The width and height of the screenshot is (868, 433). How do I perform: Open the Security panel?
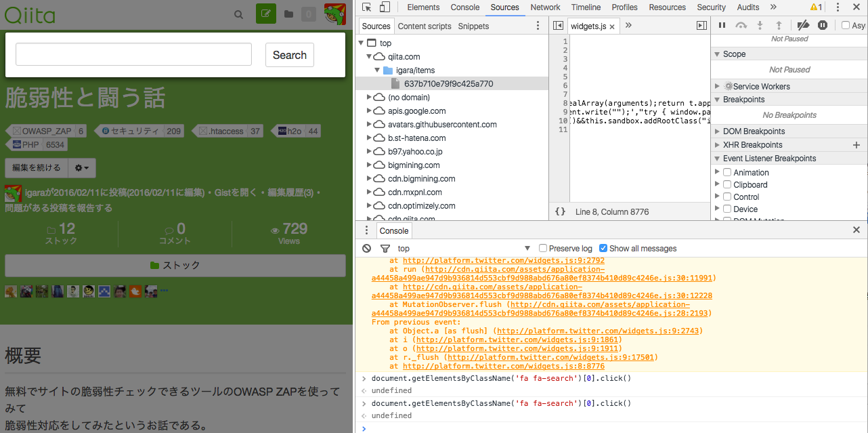click(x=711, y=7)
